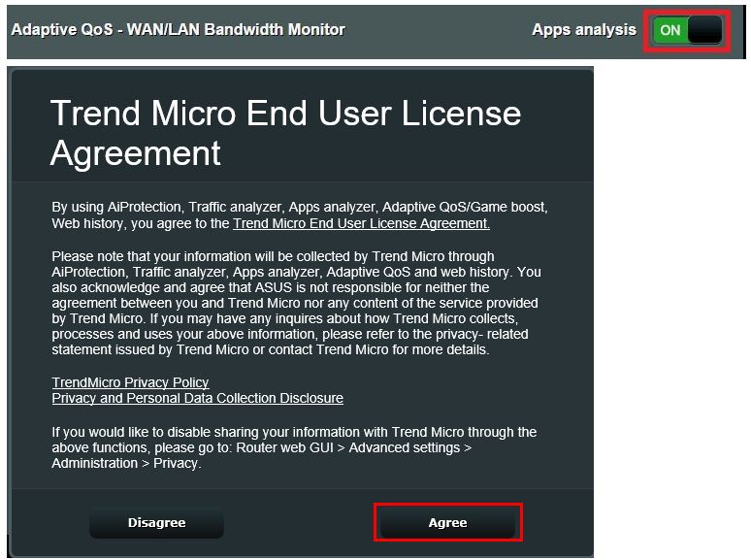Open Privacy and Personal Data Collection Disclosure link
This screenshot has height=560, width=751.
pos(197,399)
